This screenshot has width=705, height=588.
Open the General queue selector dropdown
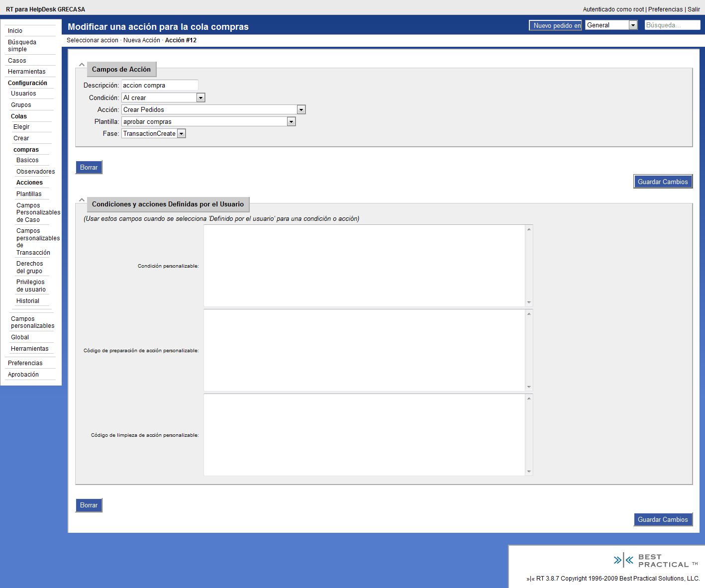point(633,25)
